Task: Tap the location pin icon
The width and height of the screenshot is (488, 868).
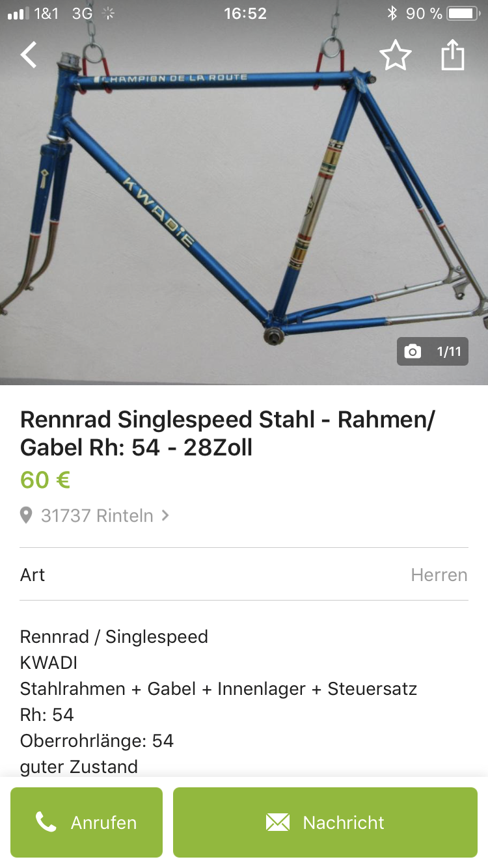Action: click(x=26, y=516)
